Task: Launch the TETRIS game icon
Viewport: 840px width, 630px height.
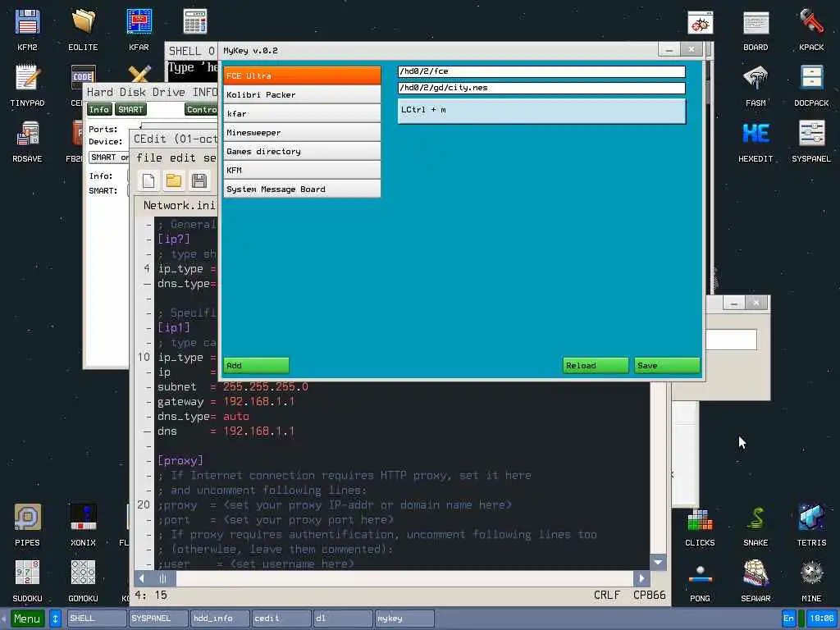Action: tap(811, 525)
